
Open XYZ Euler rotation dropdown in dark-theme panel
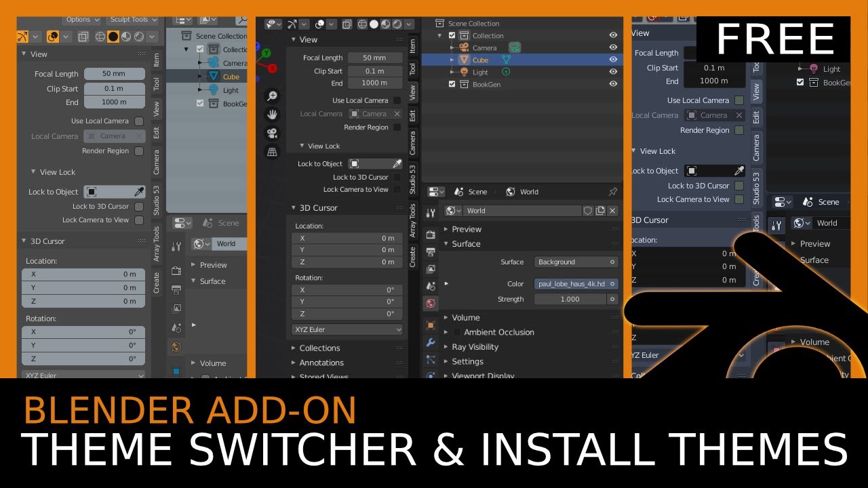347,329
